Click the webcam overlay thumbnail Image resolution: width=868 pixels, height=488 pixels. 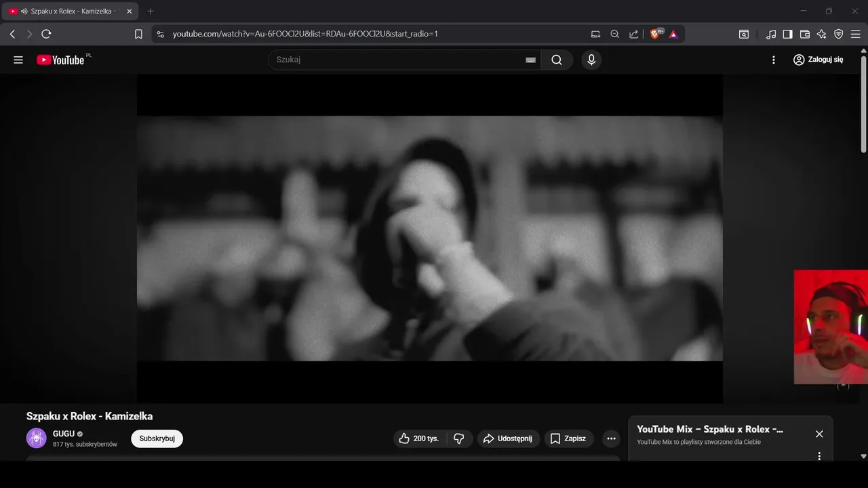[831, 327]
